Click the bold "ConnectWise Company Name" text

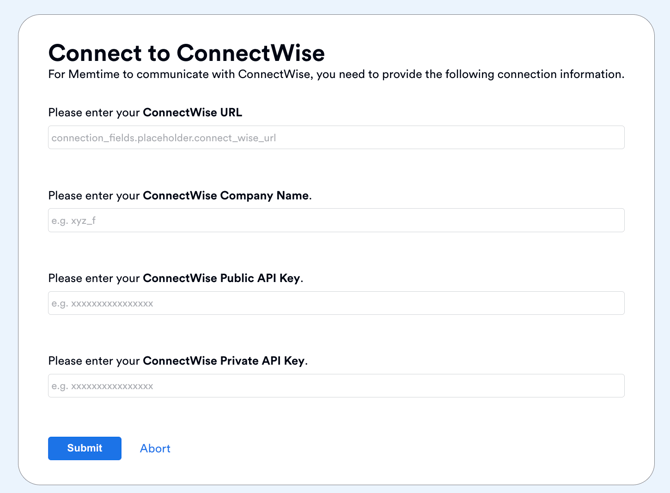click(225, 196)
